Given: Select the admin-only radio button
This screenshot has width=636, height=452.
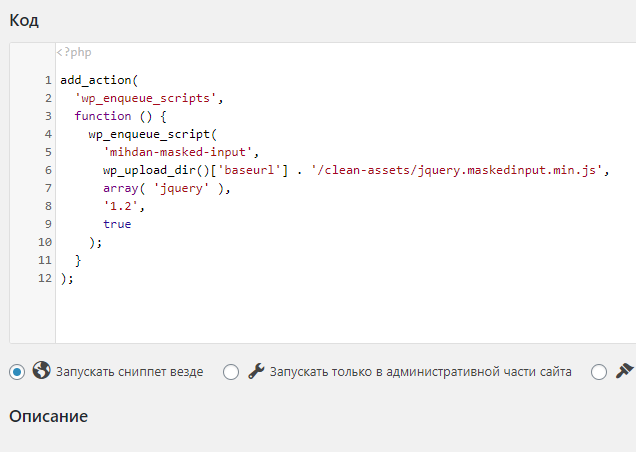Looking at the screenshot, I should click(231, 372).
